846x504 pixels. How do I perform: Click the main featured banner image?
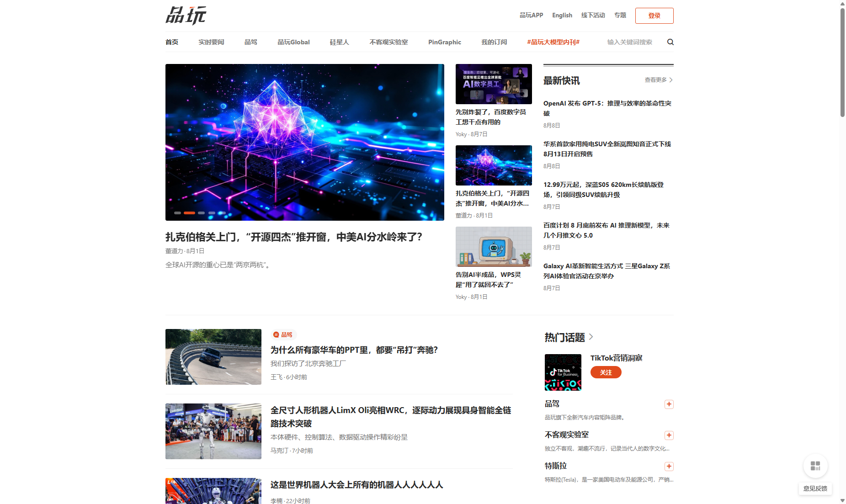tap(305, 142)
